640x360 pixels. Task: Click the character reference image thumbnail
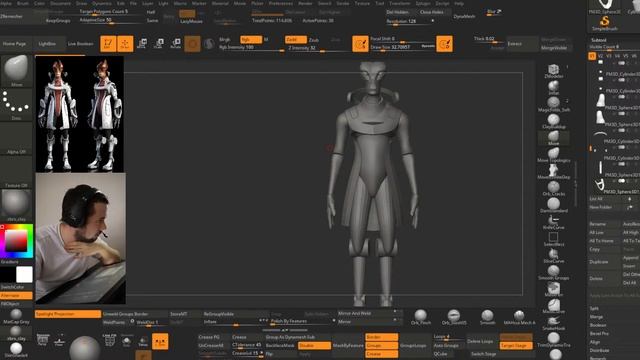tap(80, 114)
